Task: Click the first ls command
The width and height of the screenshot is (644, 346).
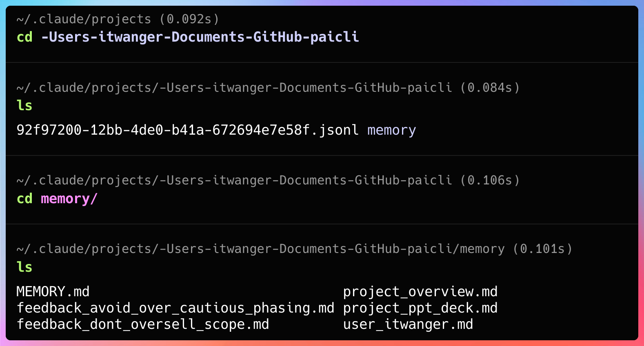Action: [24, 105]
